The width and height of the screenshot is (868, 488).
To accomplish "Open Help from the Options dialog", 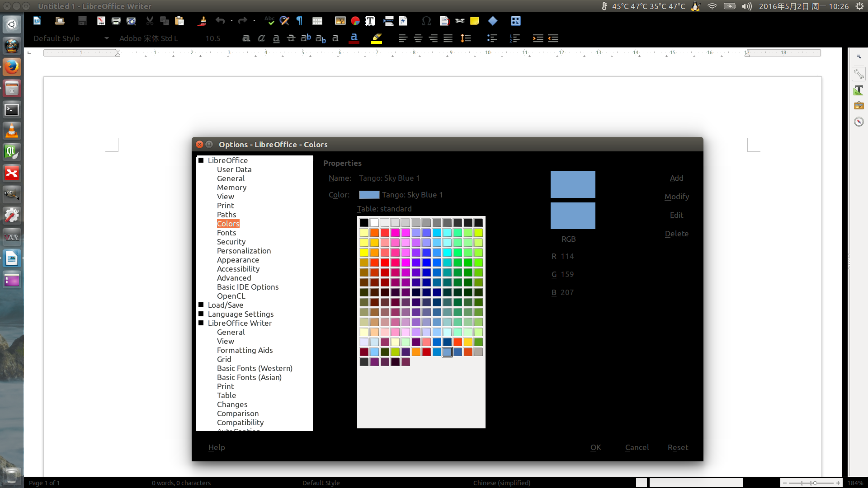I will coord(217,447).
